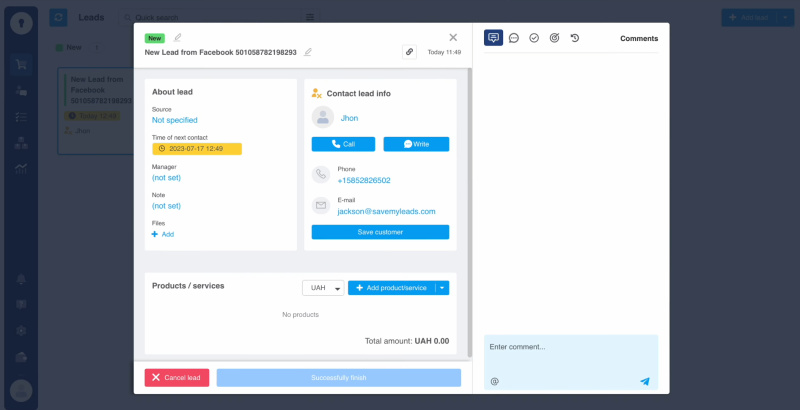The width and height of the screenshot is (800, 410).
Task: Copy lead link with chain icon
Action: coord(409,52)
